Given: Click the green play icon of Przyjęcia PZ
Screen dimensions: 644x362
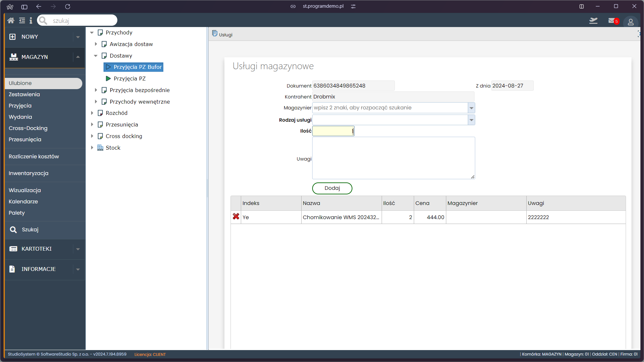Looking at the screenshot, I should (x=108, y=79).
